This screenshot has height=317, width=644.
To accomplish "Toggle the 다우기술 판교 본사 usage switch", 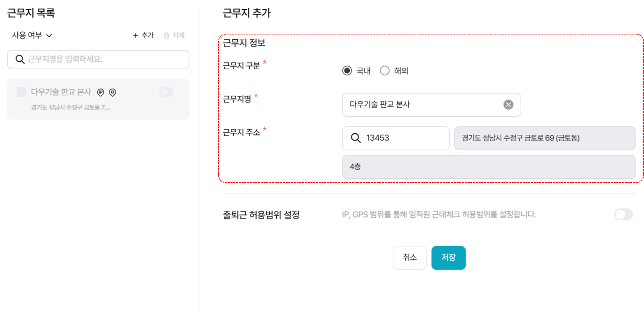I will click(x=166, y=92).
